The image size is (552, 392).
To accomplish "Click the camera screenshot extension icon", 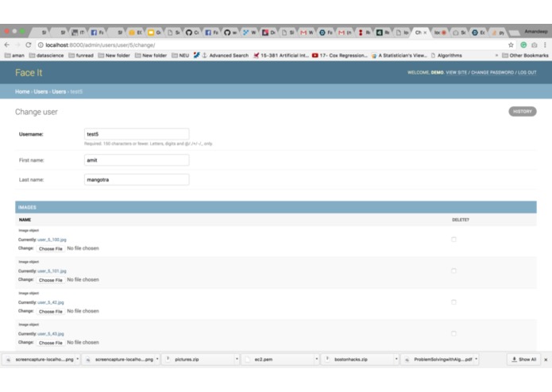I will click(x=535, y=45).
